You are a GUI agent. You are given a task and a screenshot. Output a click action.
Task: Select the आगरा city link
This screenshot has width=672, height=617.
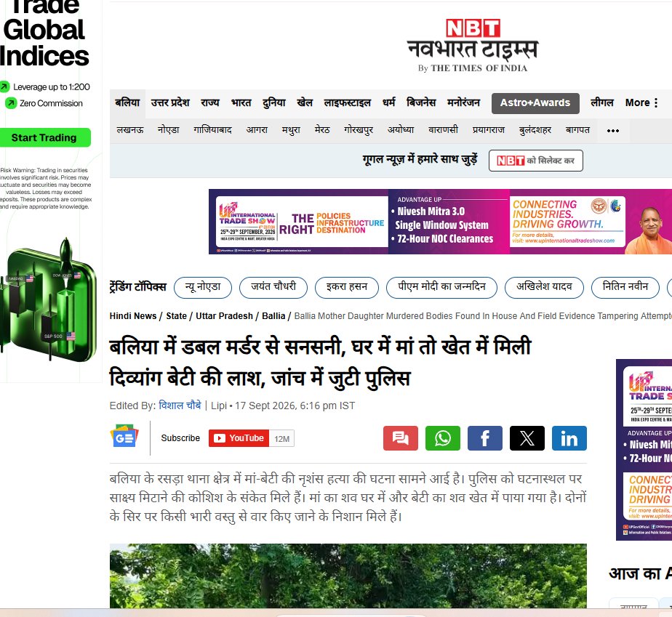pos(257,130)
